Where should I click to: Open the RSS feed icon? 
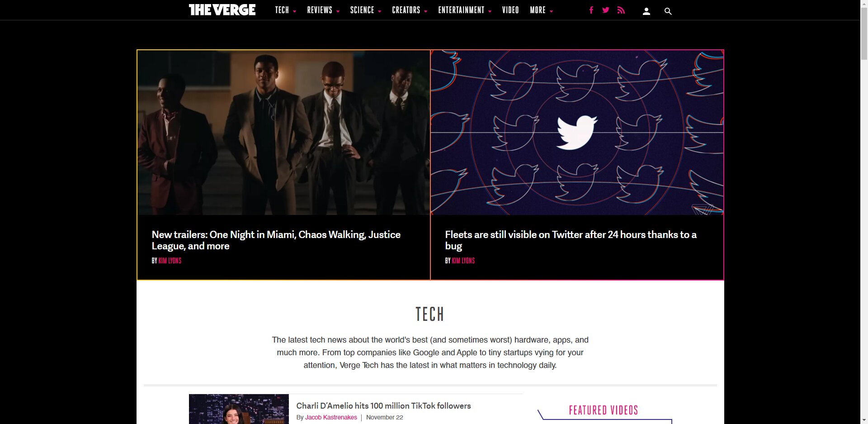tap(621, 10)
